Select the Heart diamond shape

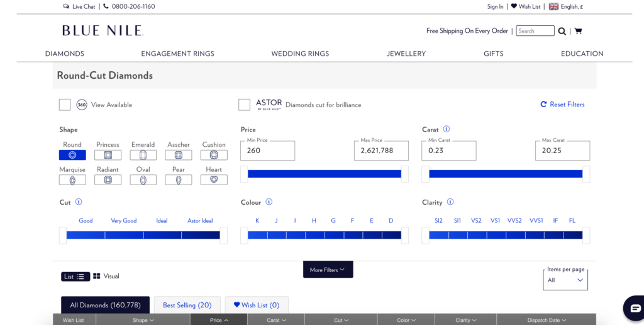coord(214,180)
